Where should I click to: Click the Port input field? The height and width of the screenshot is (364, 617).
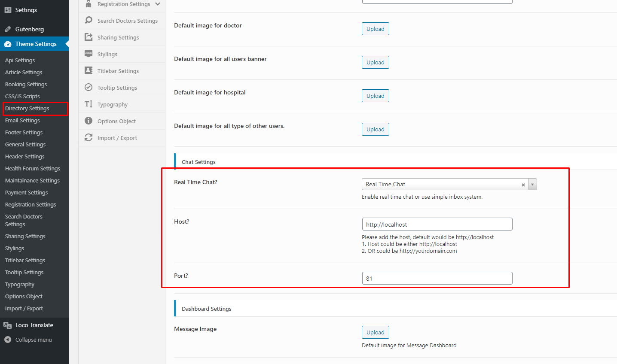coord(437,278)
